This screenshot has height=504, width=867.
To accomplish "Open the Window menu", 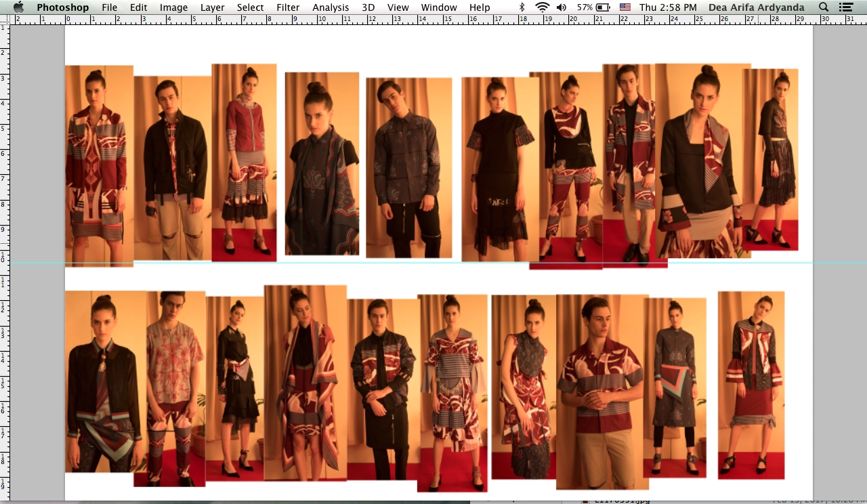I will (439, 7).
